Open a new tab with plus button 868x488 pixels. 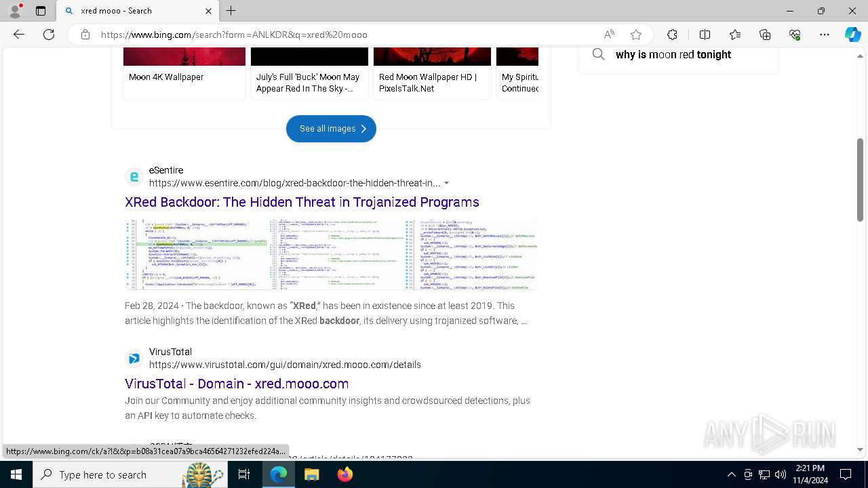(231, 11)
